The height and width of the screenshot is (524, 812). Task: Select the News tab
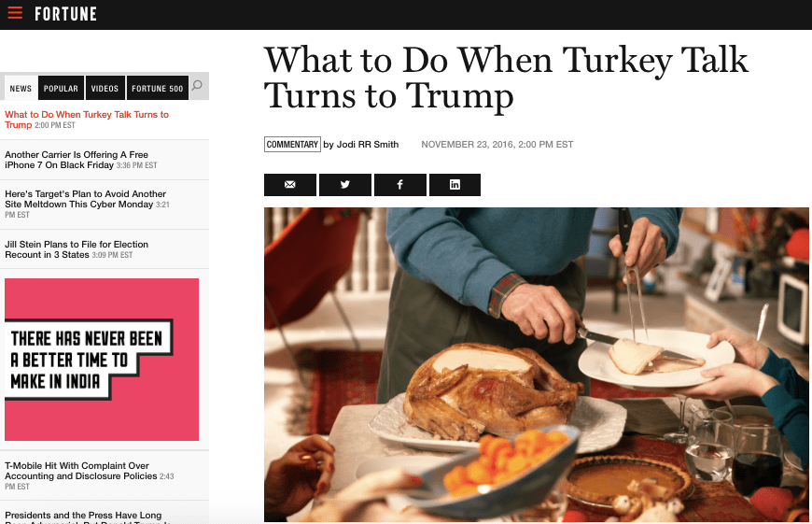(x=21, y=88)
